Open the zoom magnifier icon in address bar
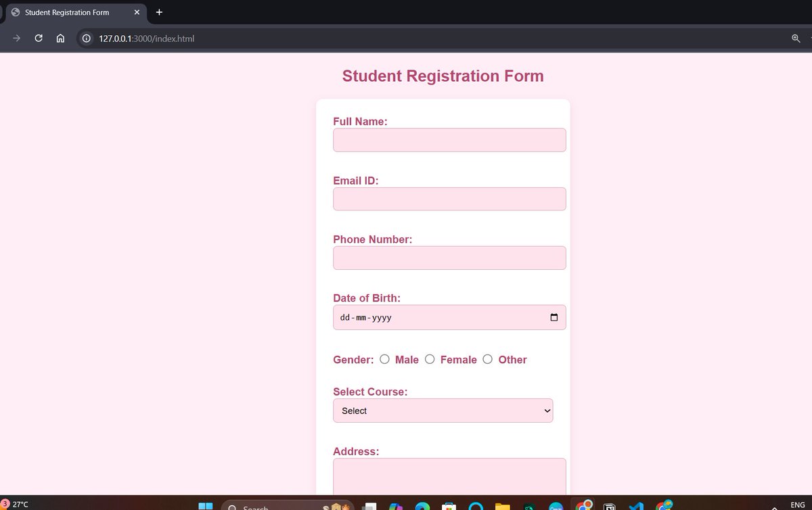 (796, 39)
